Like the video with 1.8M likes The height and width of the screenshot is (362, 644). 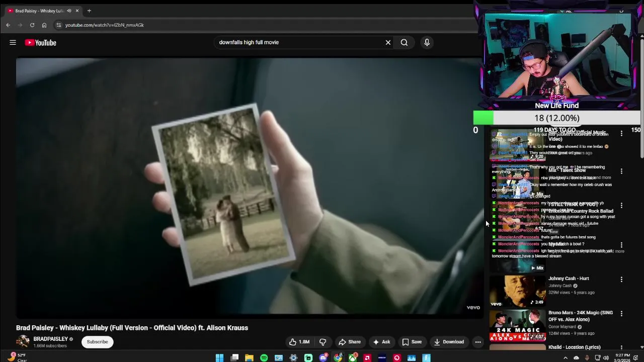pyautogui.click(x=299, y=342)
